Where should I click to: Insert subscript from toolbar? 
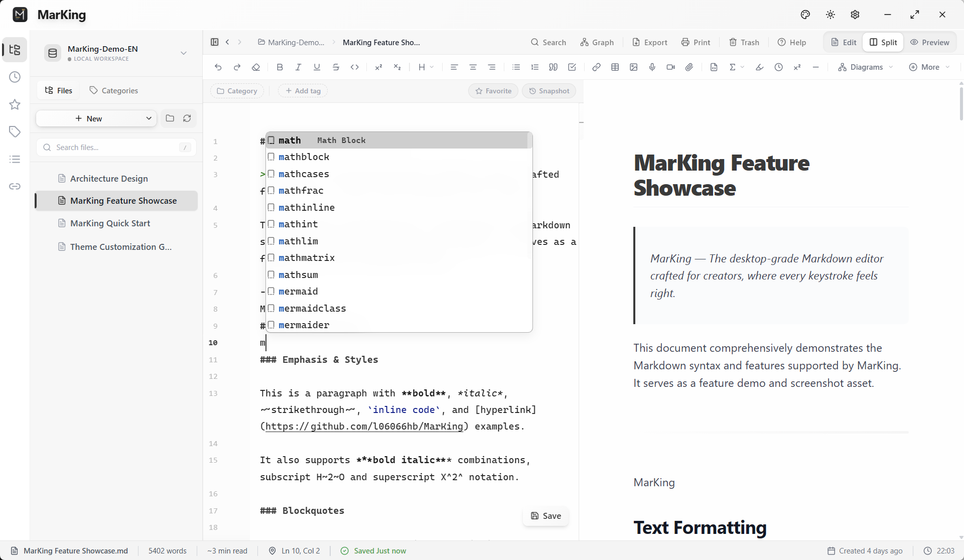coord(397,67)
